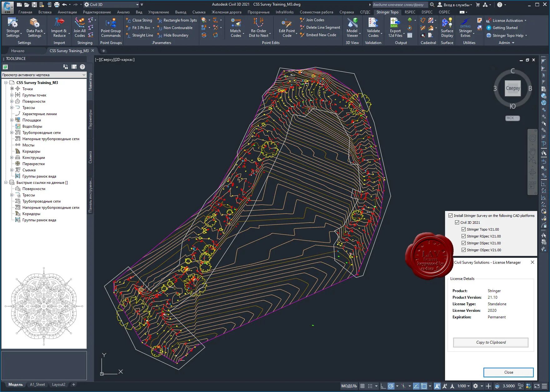The height and width of the screenshot is (392, 550).
Task: Toggle МОДЕЛЬ space button in status bar
Action: point(349,386)
